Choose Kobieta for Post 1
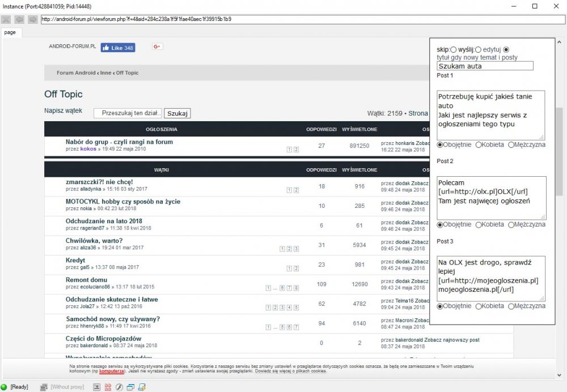This screenshot has width=567, height=392. pyautogui.click(x=479, y=144)
